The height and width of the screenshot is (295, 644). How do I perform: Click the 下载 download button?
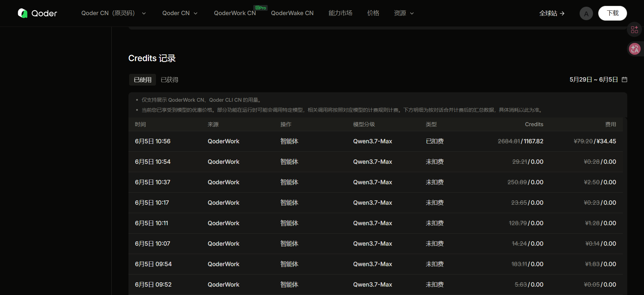[612, 13]
